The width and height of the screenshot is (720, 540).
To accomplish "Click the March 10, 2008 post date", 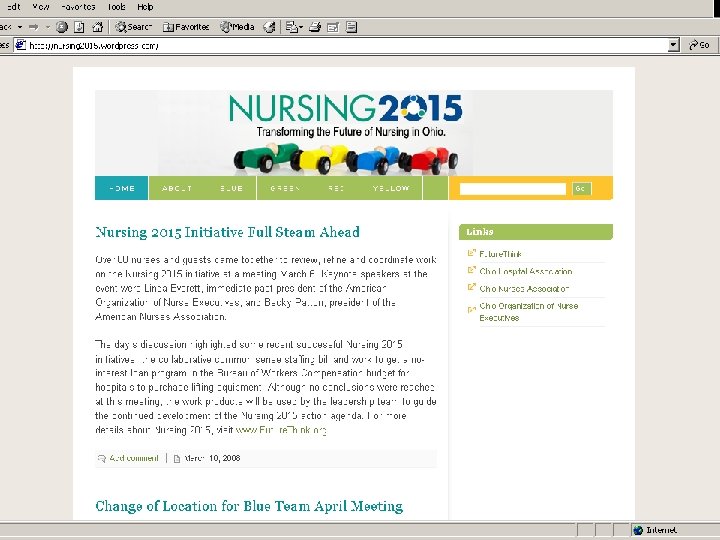I will pos(212,458).
